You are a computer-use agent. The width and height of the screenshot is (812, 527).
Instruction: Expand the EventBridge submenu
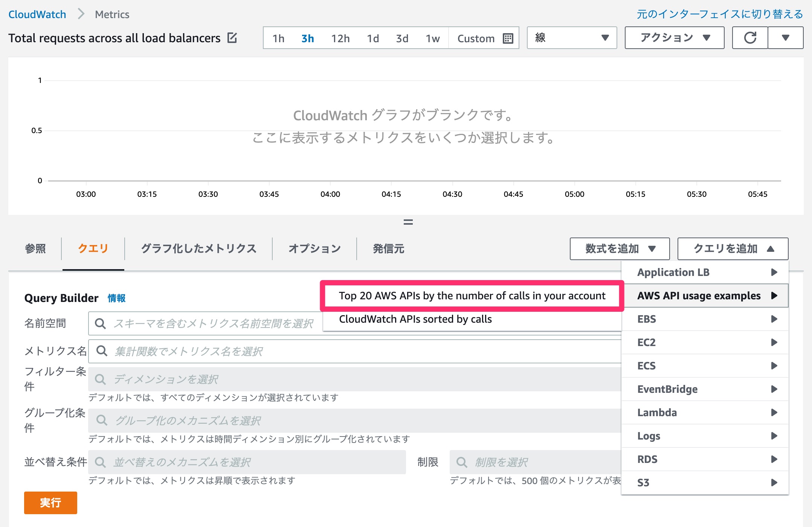pos(705,389)
